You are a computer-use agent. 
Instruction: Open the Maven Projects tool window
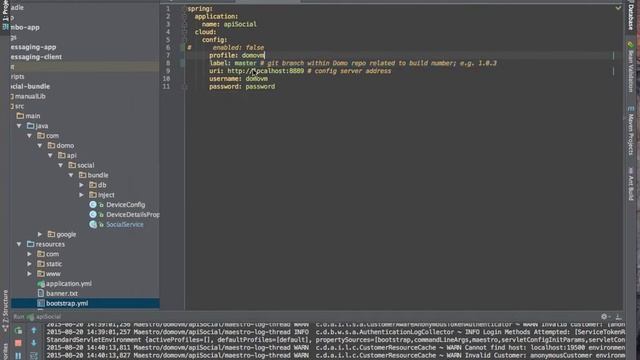click(x=631, y=131)
